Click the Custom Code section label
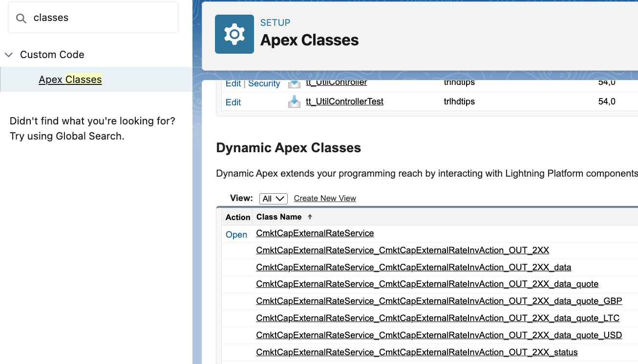638x364 pixels. click(x=52, y=55)
